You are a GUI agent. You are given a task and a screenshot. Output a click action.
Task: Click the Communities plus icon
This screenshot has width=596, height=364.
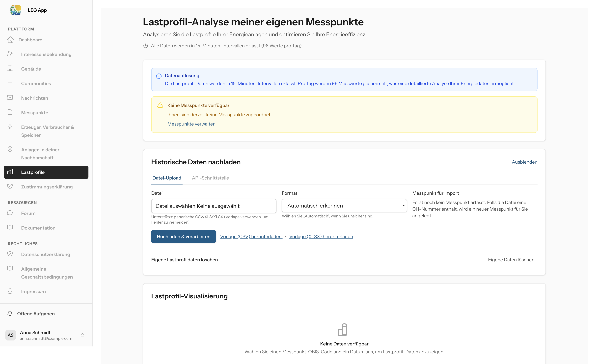coord(10,83)
